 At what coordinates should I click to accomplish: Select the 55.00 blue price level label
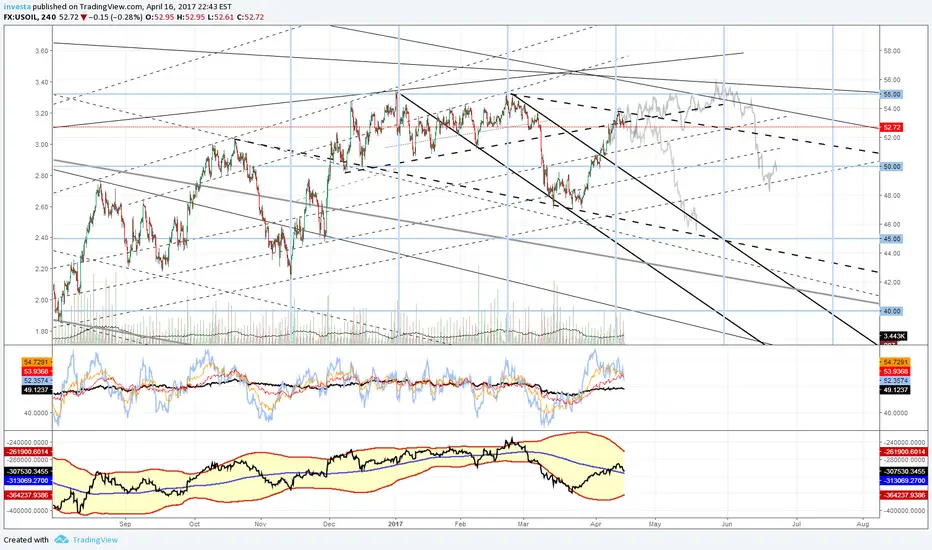click(x=890, y=95)
